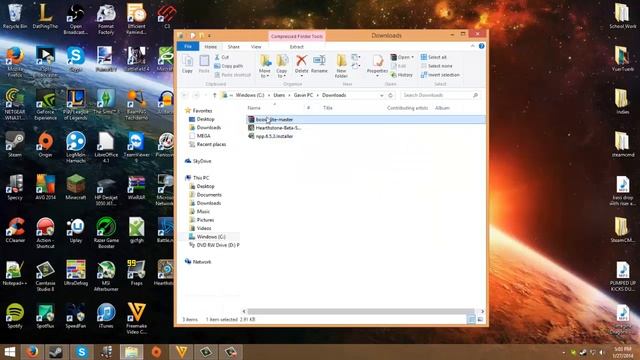The image size is (640, 360).
Task: Select the School Work desktop folder
Action: 622,16
